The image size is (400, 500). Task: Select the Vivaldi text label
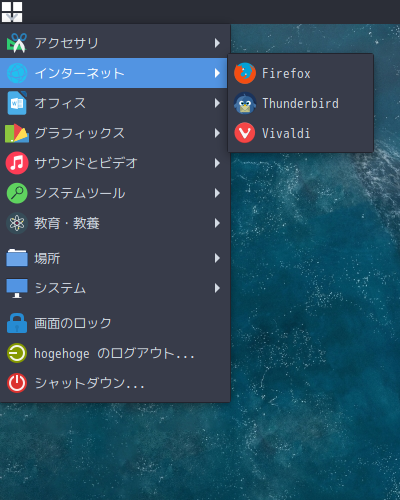pyautogui.click(x=286, y=133)
